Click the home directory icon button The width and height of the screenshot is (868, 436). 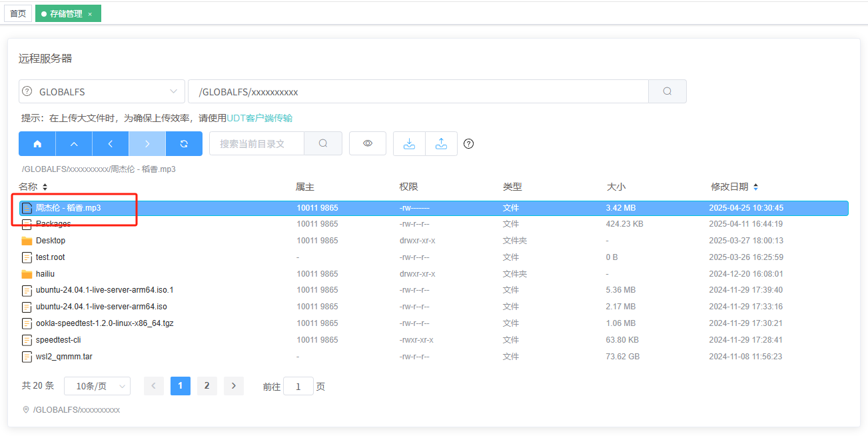(x=37, y=144)
